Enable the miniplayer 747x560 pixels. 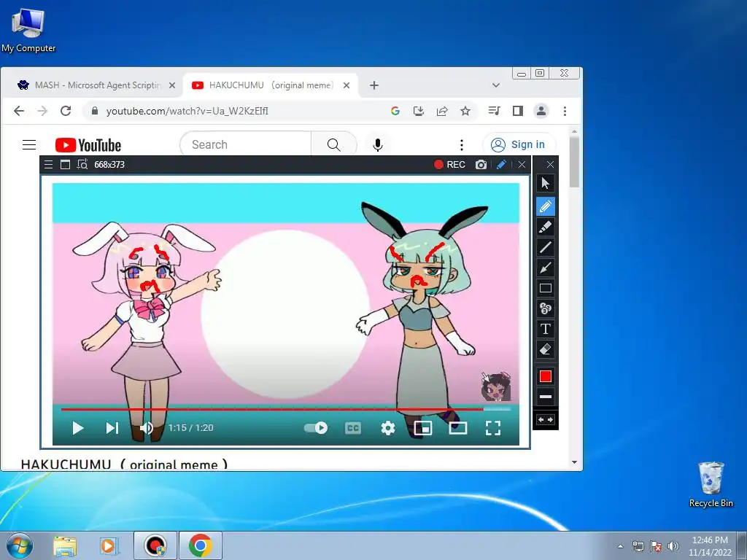(423, 427)
